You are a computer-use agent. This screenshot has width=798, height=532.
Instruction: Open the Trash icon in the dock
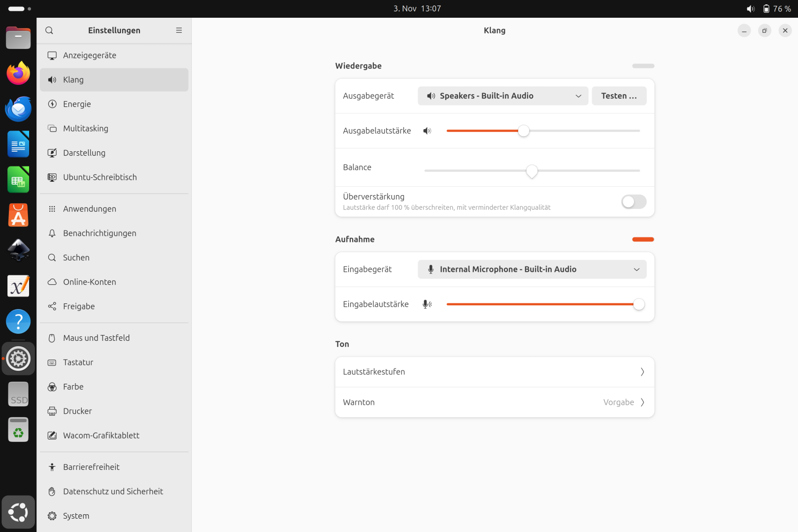tap(18, 430)
